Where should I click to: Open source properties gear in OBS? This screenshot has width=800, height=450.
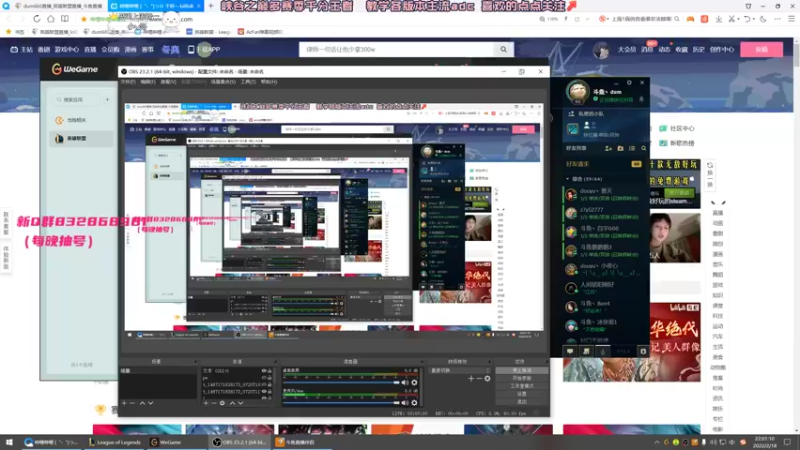[222, 403]
